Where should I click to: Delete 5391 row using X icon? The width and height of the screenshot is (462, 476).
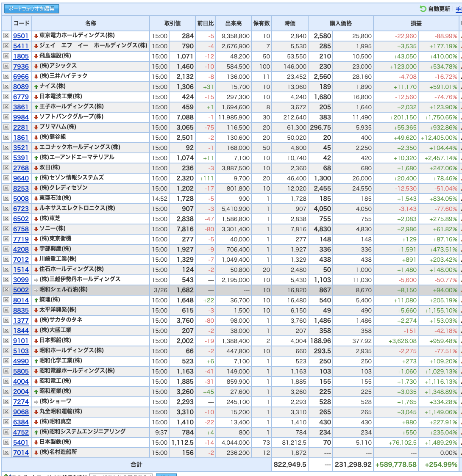[x=6, y=158]
